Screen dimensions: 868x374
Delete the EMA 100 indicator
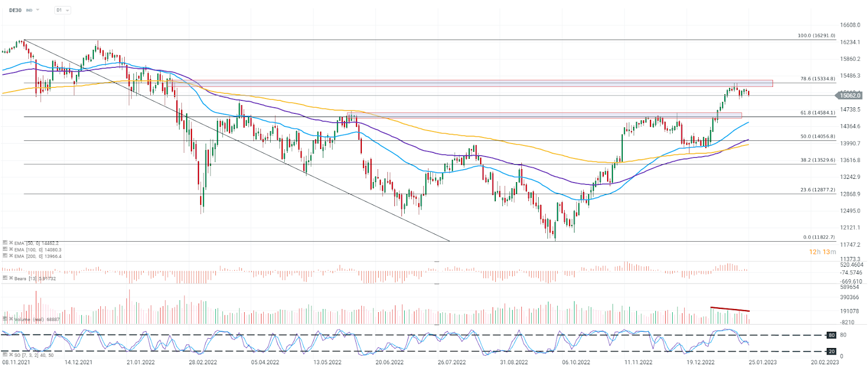[x=11, y=249]
